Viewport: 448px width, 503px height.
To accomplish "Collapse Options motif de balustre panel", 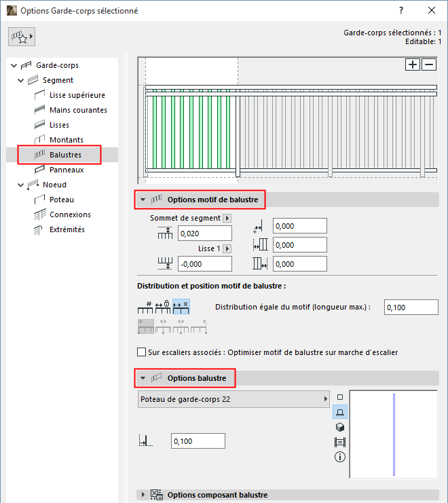I will click(x=143, y=200).
